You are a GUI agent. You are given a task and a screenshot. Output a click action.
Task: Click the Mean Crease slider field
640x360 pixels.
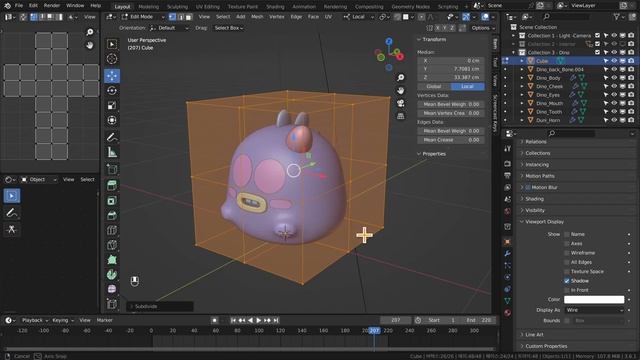coord(451,140)
